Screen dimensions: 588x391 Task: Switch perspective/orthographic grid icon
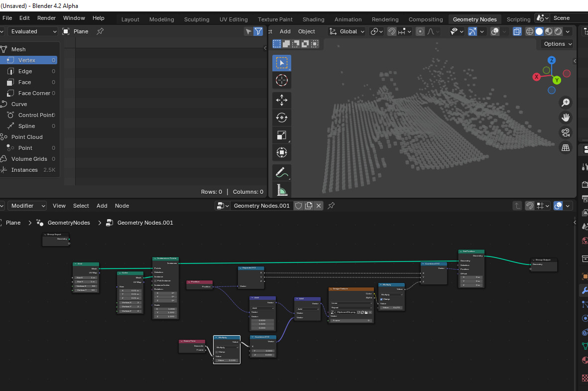(566, 147)
